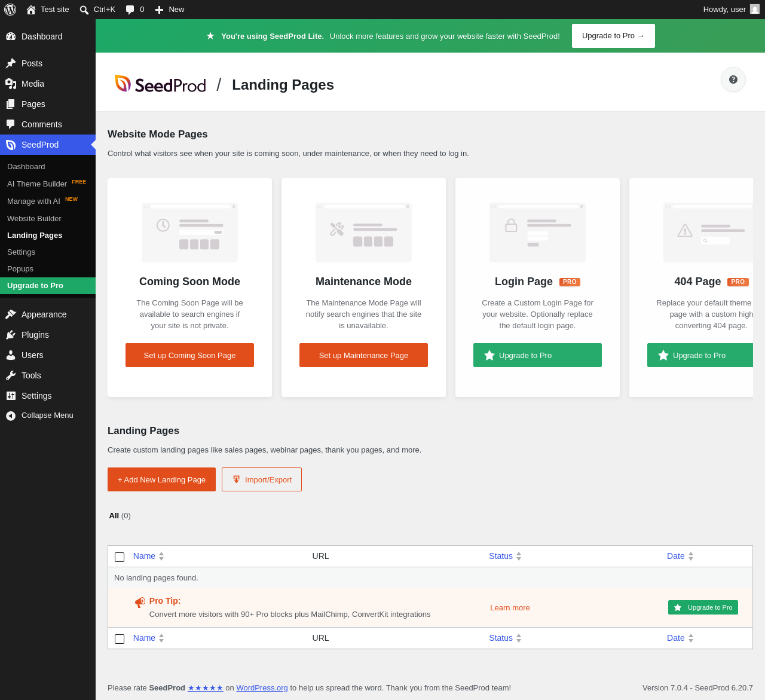Click the Maintenance Mode tools illustration

[363, 232]
